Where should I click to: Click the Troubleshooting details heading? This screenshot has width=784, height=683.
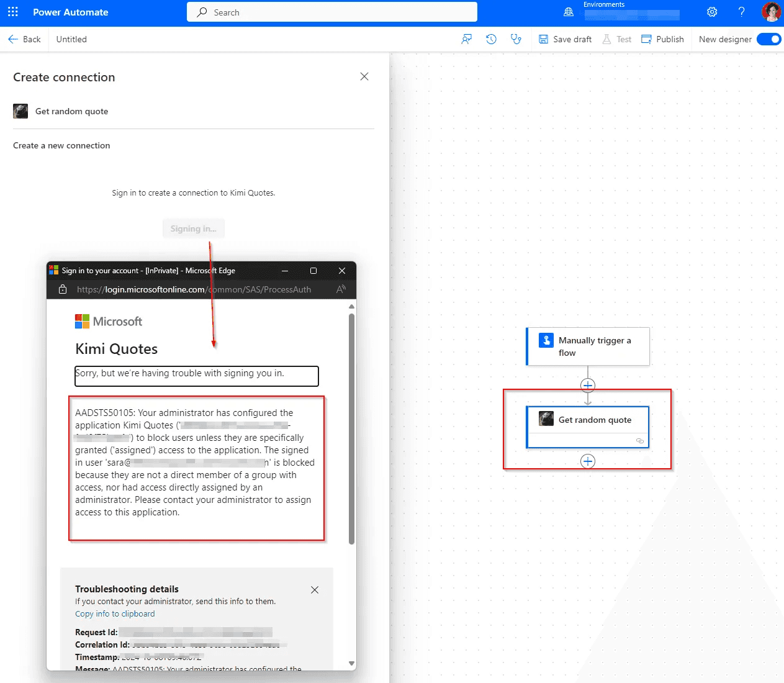(x=127, y=589)
